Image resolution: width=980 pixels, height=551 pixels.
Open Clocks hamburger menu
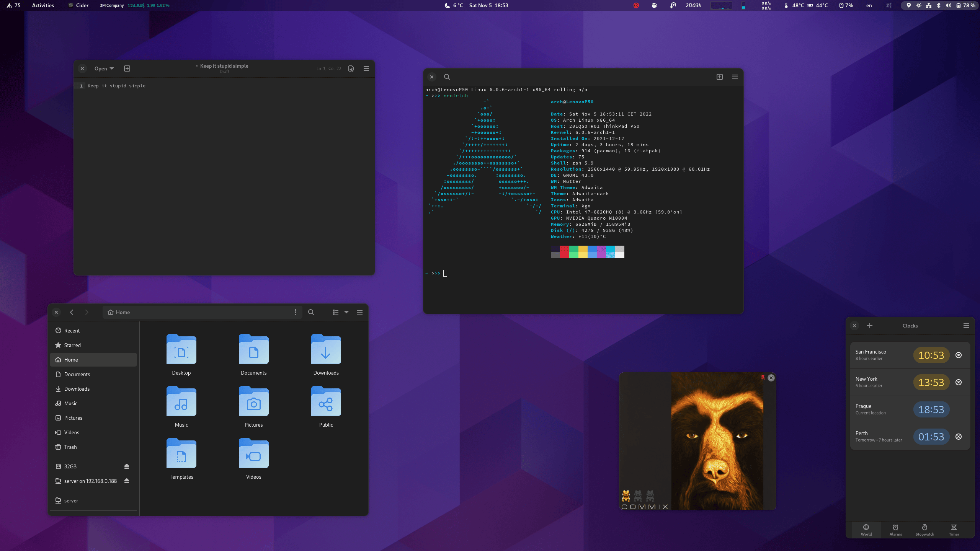click(x=966, y=326)
